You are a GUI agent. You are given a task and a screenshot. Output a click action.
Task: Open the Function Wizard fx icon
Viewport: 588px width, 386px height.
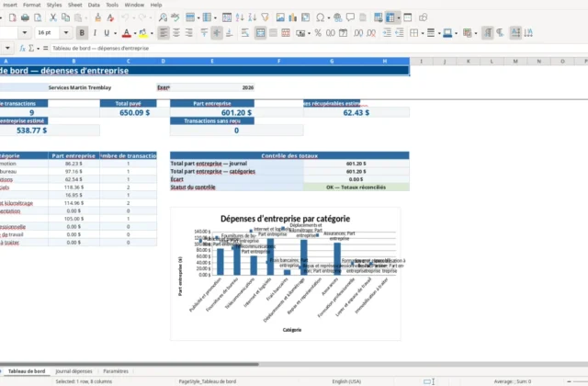(x=22, y=49)
